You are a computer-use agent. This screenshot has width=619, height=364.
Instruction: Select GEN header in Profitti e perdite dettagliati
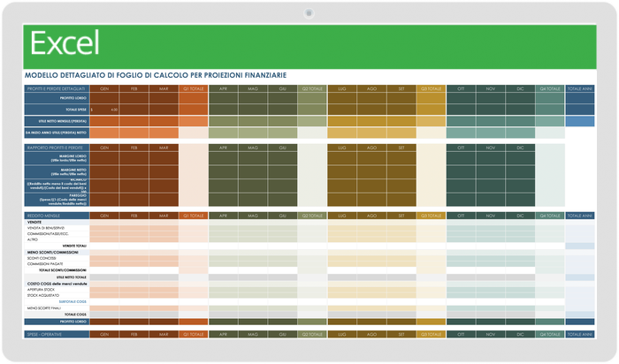coord(104,88)
